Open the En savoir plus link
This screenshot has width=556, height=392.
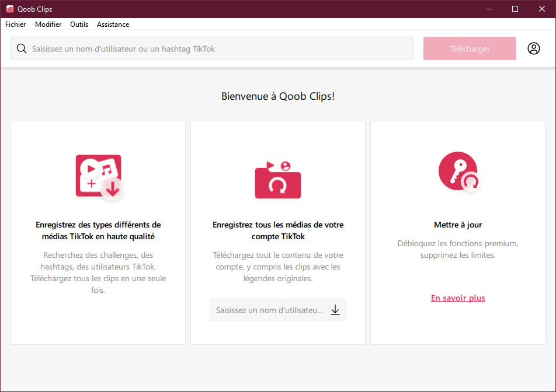(x=458, y=298)
